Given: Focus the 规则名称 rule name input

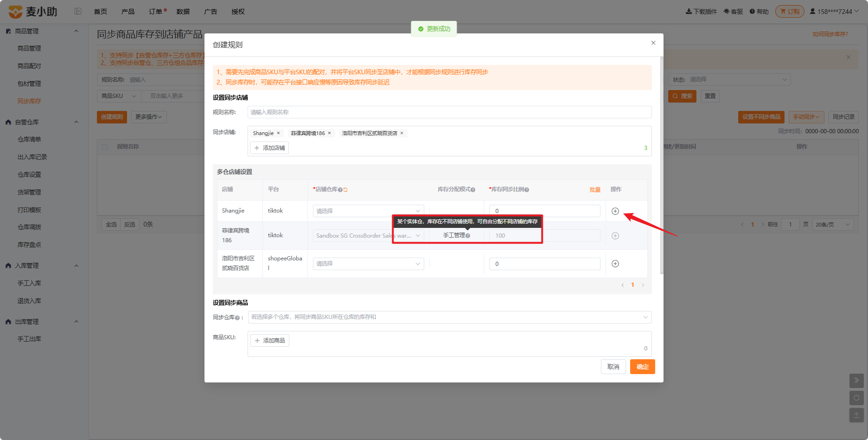Looking at the screenshot, I should click(450, 112).
